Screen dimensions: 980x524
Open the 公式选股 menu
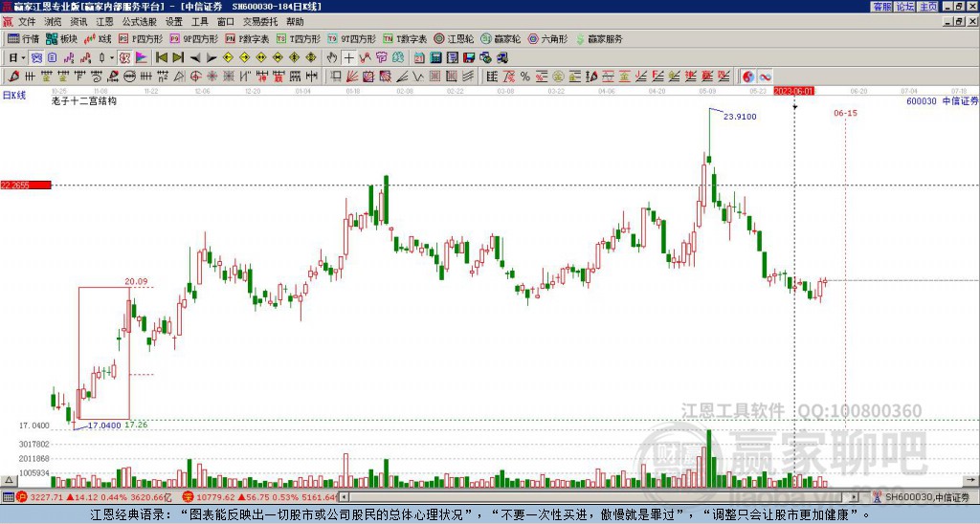point(140,22)
